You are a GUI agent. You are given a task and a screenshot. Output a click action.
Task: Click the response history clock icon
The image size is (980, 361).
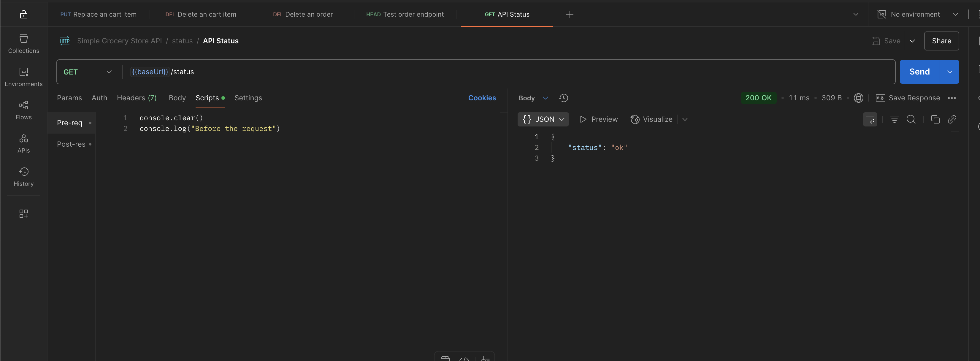(x=563, y=98)
